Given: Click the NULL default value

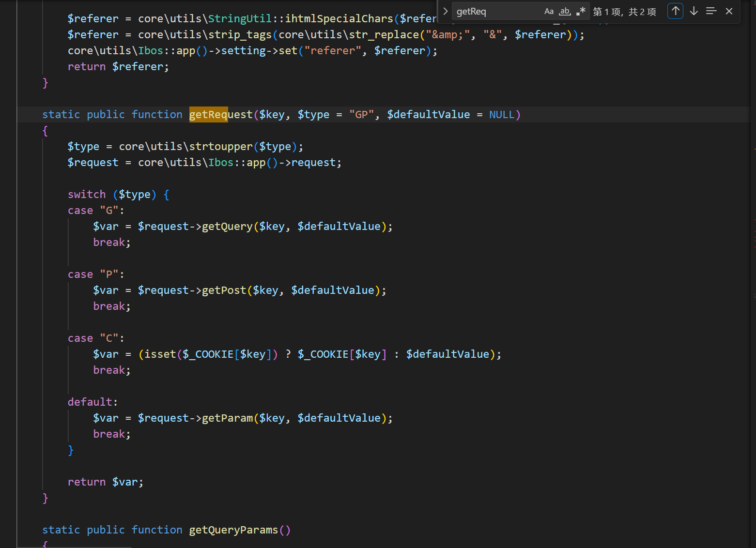Looking at the screenshot, I should click(502, 115).
